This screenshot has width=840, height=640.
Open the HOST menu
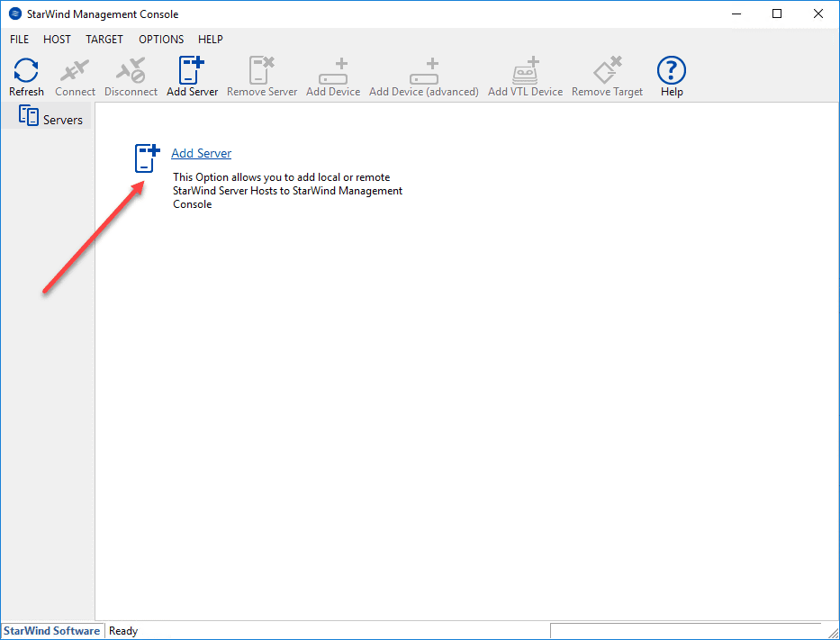[x=57, y=39]
